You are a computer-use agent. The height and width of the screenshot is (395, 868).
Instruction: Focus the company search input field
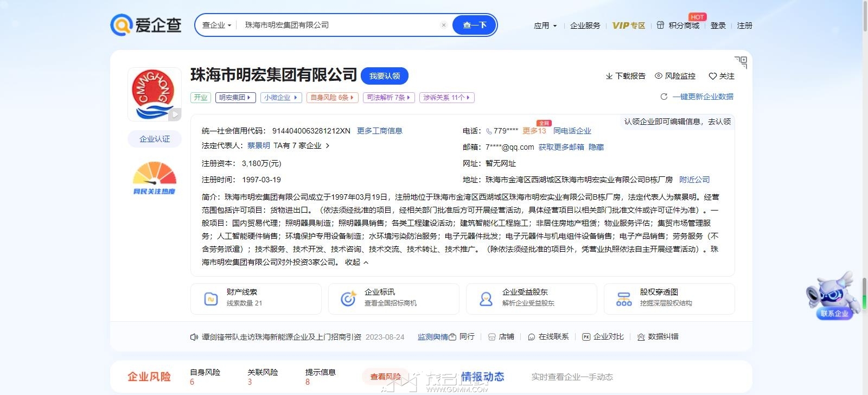pyautogui.click(x=337, y=25)
